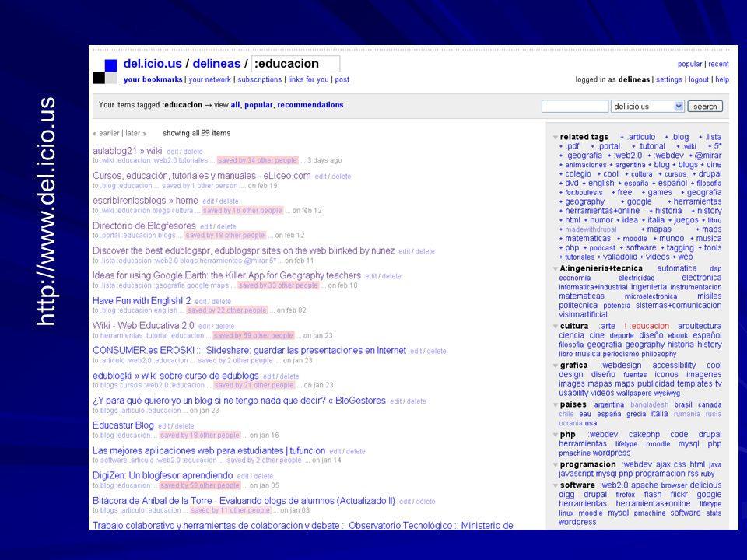Collapse the A:ingenieria+tecnica bundle triangle
Screen dimensions: 747x560
[556, 268]
